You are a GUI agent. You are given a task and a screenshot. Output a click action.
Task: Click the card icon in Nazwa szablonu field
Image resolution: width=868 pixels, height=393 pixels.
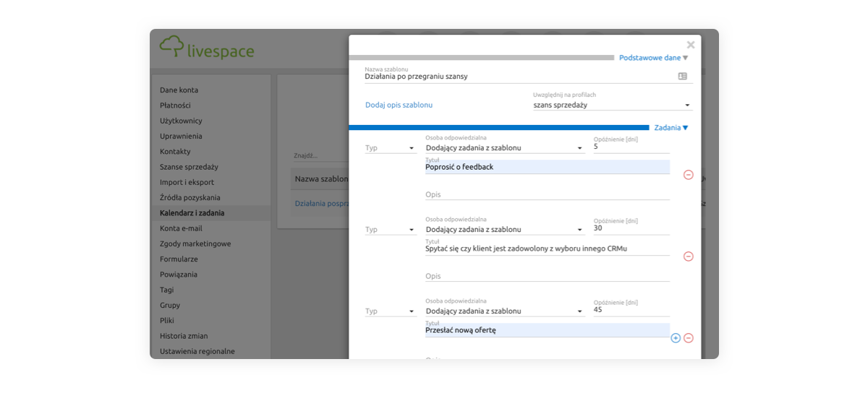point(682,76)
